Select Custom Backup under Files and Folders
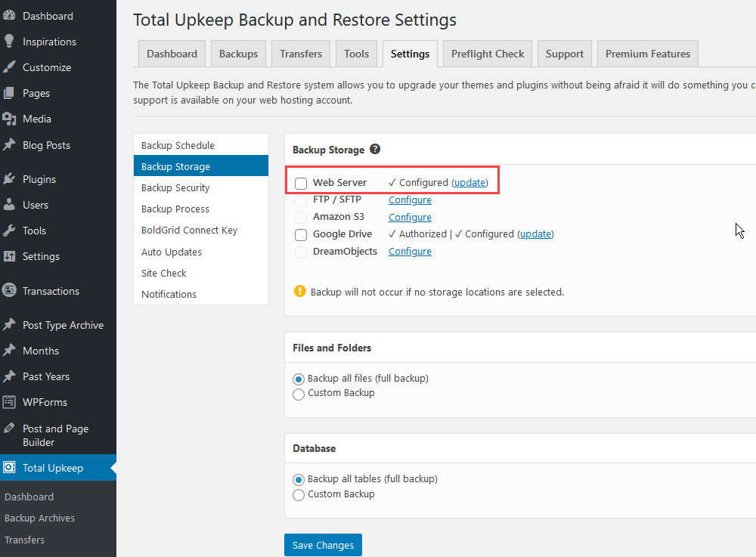Viewport: 756px width, 557px height. (x=299, y=394)
